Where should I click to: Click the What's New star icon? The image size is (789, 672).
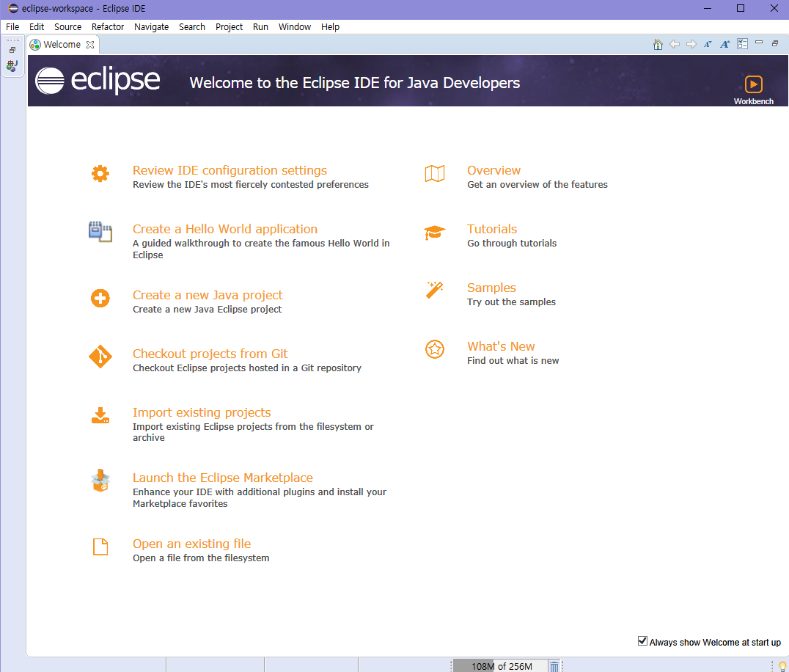coord(435,348)
